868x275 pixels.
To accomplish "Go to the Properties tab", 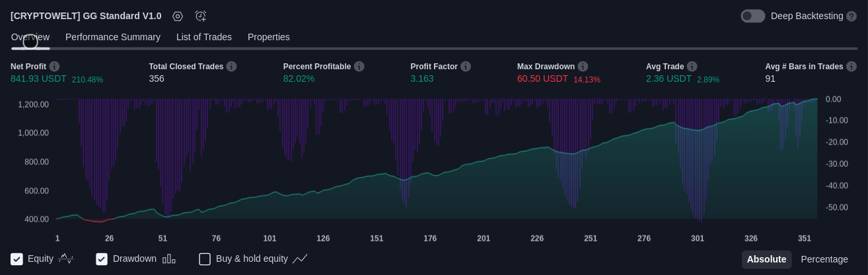I will tap(268, 37).
